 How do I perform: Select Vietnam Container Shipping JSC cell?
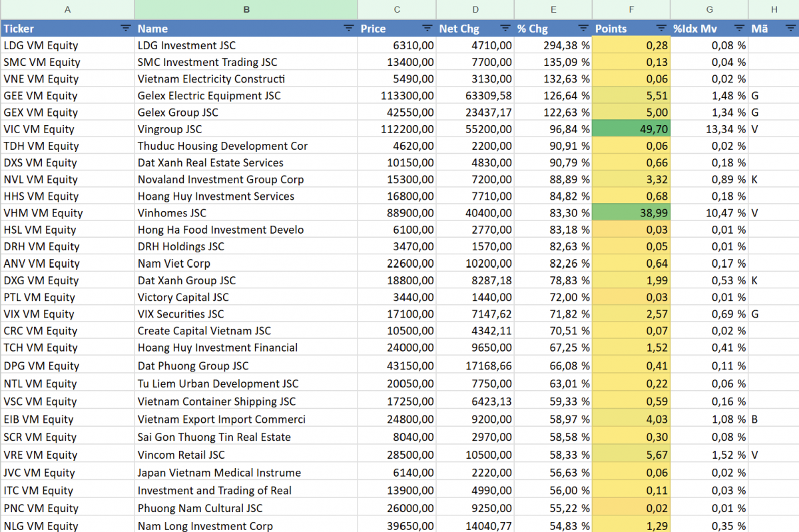(246, 401)
